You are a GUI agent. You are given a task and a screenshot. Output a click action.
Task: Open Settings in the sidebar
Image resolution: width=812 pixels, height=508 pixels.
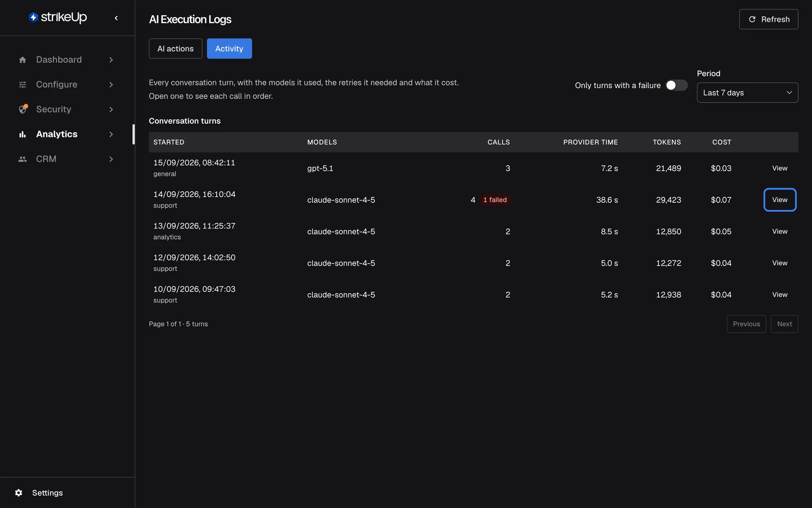[47, 493]
